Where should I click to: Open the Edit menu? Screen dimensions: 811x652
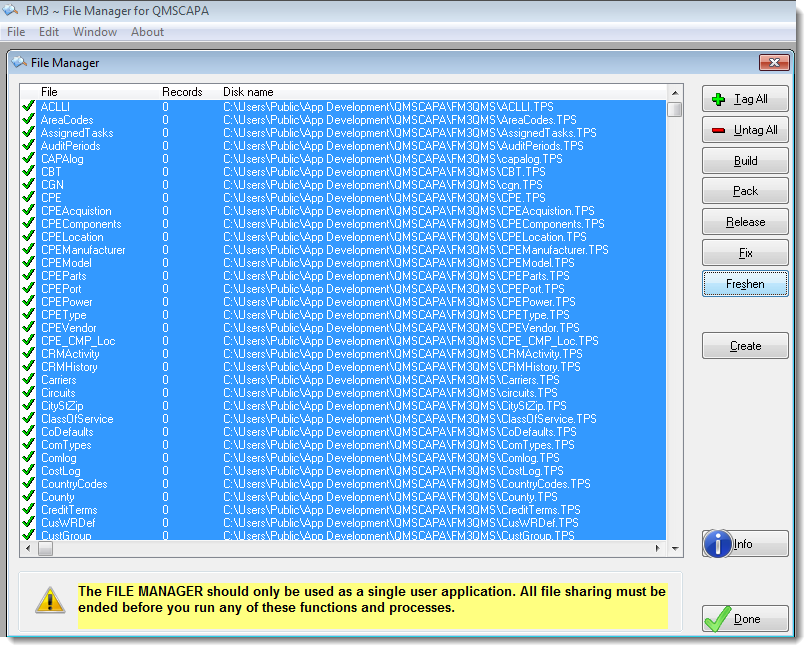pyautogui.click(x=49, y=32)
